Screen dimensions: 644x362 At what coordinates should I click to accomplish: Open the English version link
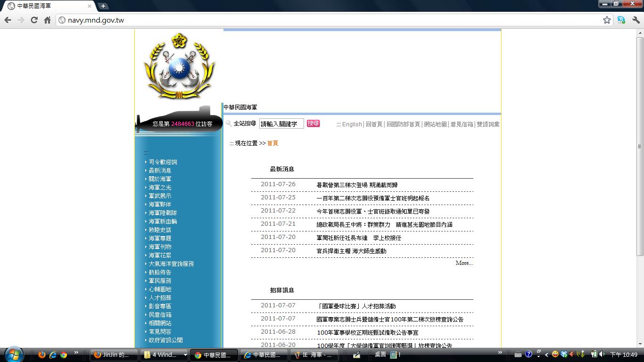[x=352, y=124]
